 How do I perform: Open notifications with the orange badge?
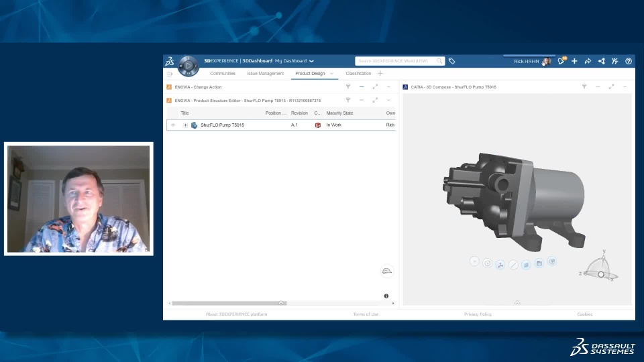point(561,61)
